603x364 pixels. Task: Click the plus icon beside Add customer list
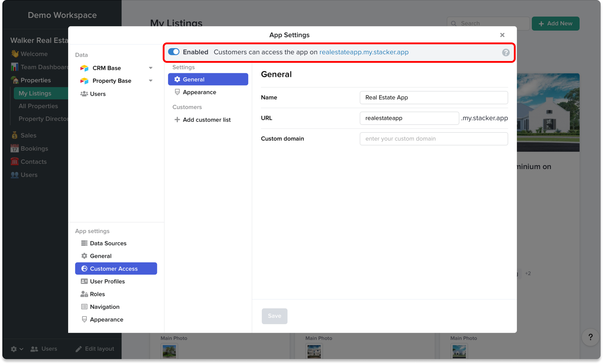177,120
